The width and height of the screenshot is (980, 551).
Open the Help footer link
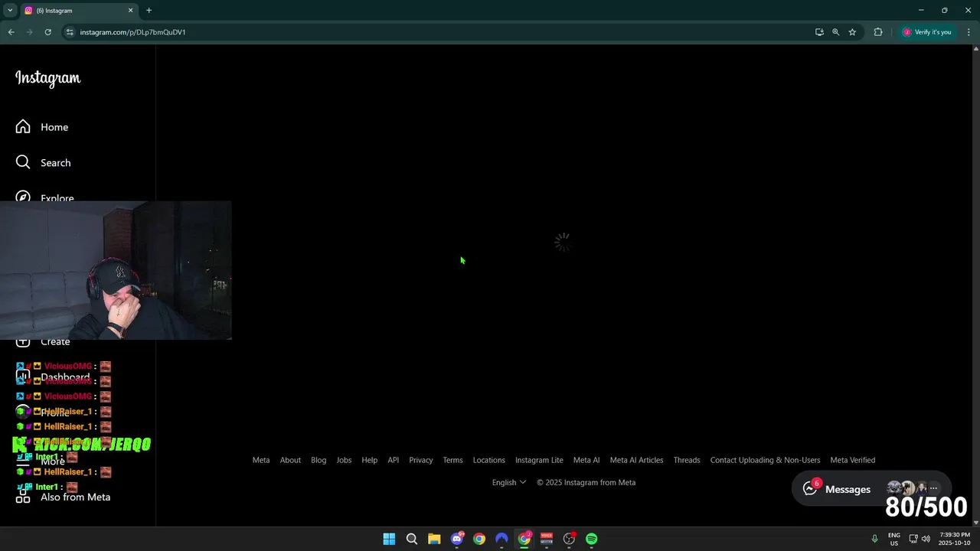370,460
